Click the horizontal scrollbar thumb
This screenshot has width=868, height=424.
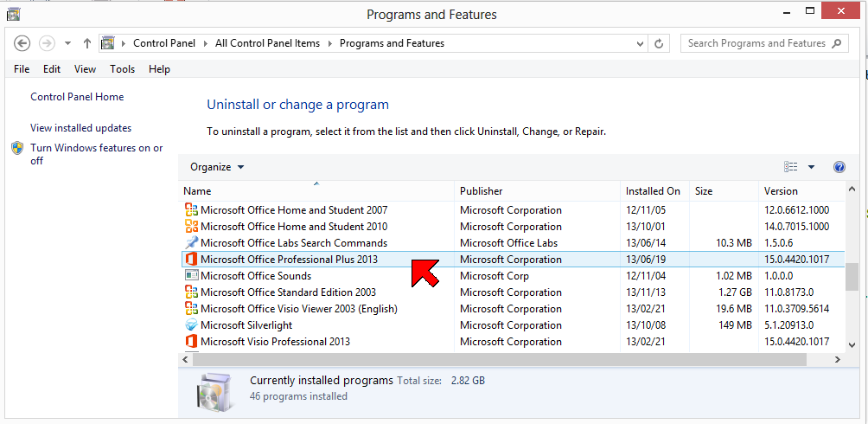pyautogui.click(x=500, y=360)
